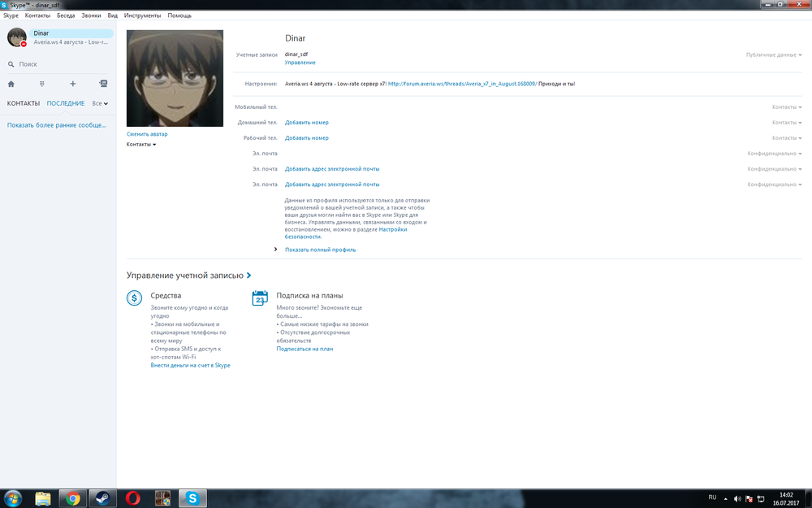Click the dollar Средства icon
812x508 pixels.
point(135,298)
